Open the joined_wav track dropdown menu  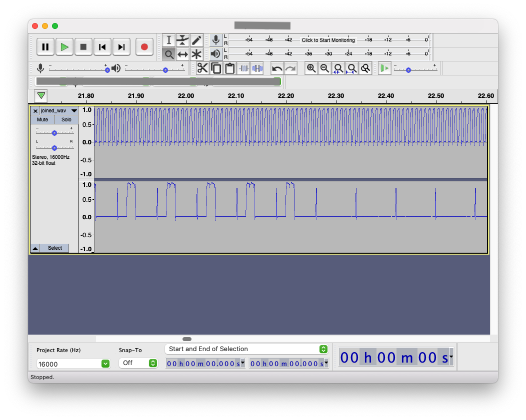(74, 111)
